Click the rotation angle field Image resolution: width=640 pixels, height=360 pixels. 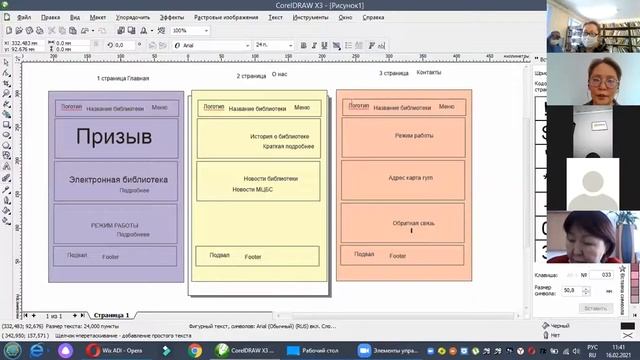pyautogui.click(x=124, y=45)
